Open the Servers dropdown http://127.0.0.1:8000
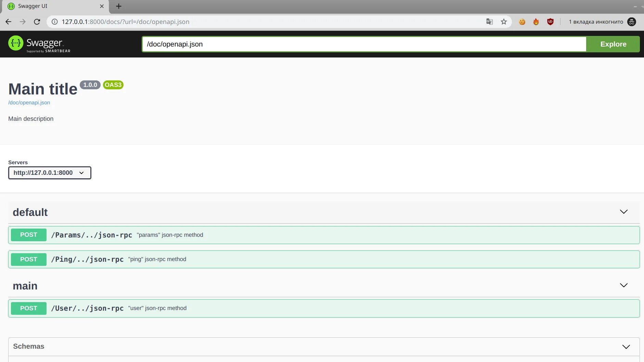Viewport: 644px width, 362px height. coord(50,173)
